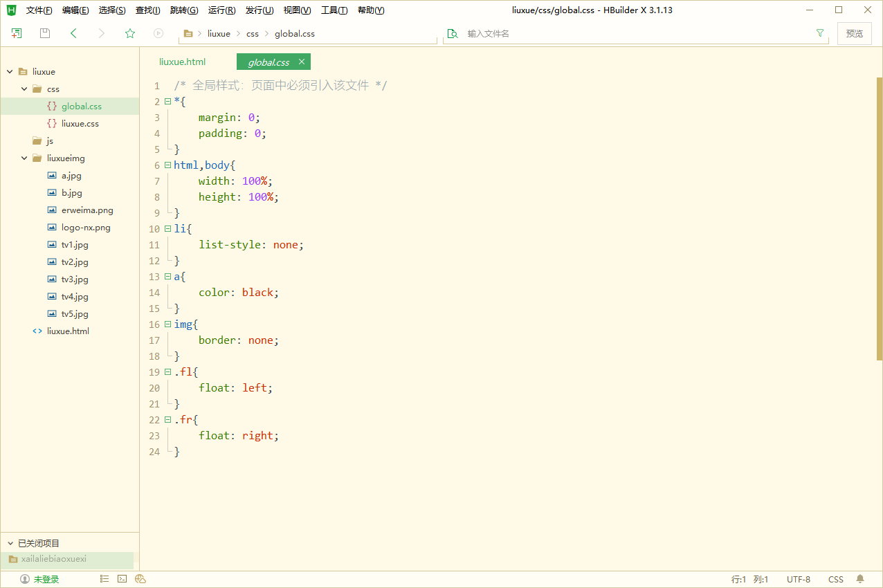
Task: Click the global.css breadcrumb segment
Action: pyautogui.click(x=295, y=33)
